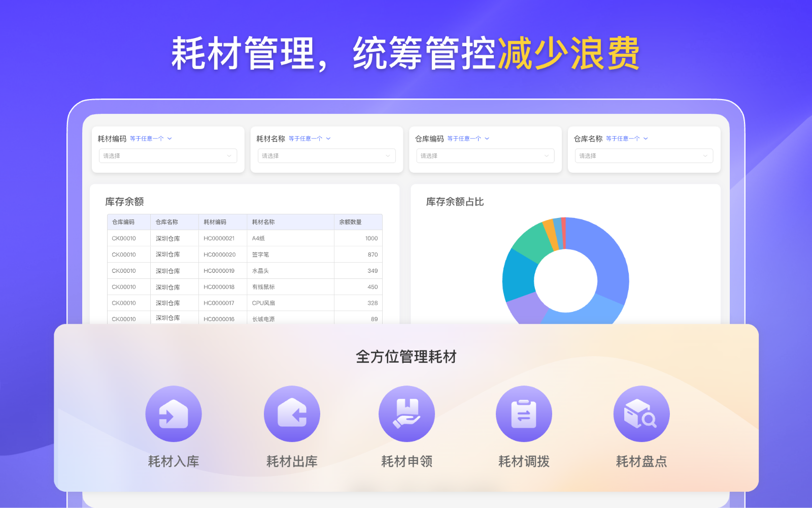
Task: Change 耗材编码 condition 等于任意一个
Action: click(151, 139)
